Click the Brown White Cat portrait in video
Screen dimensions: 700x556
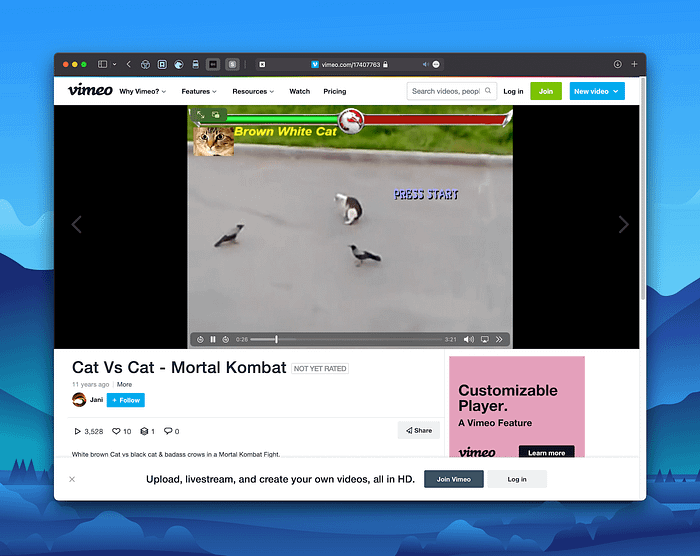click(213, 141)
